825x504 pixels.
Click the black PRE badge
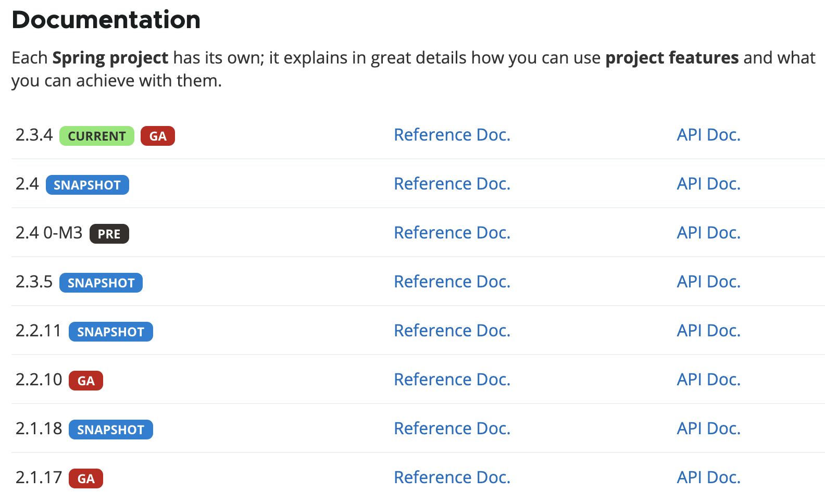(109, 234)
